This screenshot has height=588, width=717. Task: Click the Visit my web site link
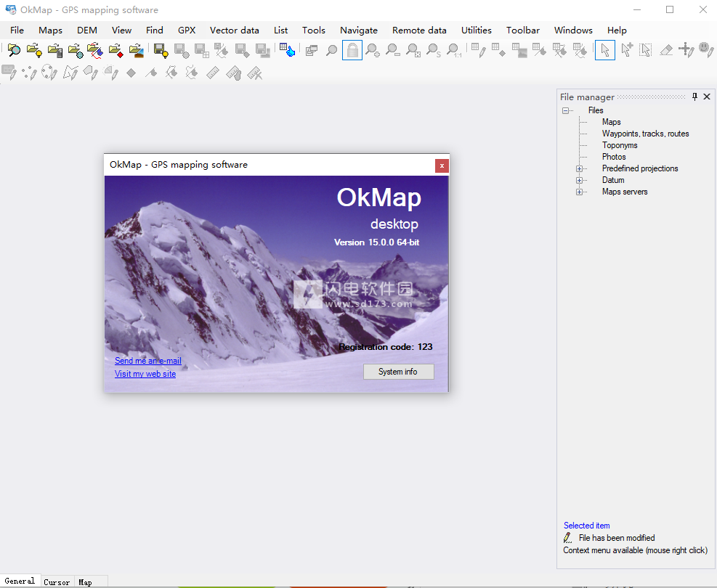(x=145, y=373)
